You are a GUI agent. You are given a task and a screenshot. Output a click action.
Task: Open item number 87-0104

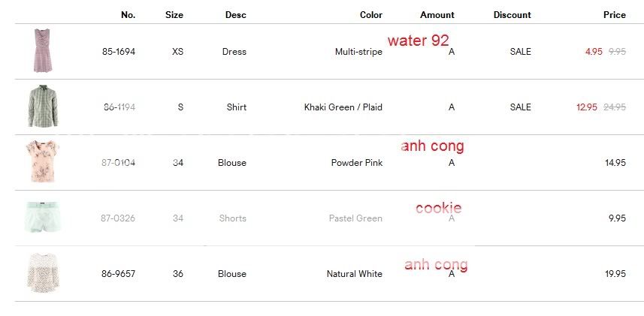(x=119, y=163)
